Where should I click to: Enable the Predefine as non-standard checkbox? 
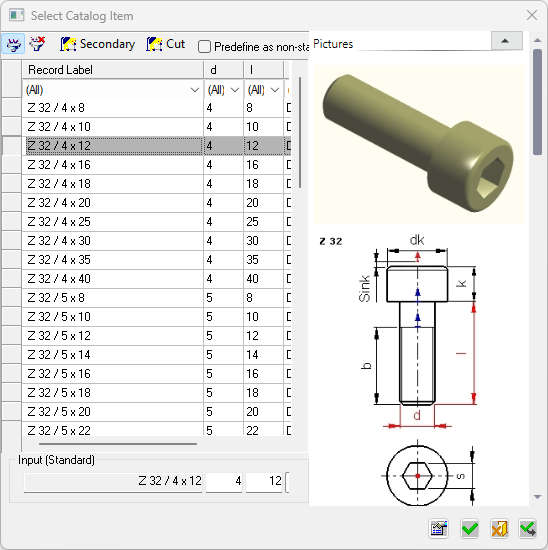pos(204,47)
